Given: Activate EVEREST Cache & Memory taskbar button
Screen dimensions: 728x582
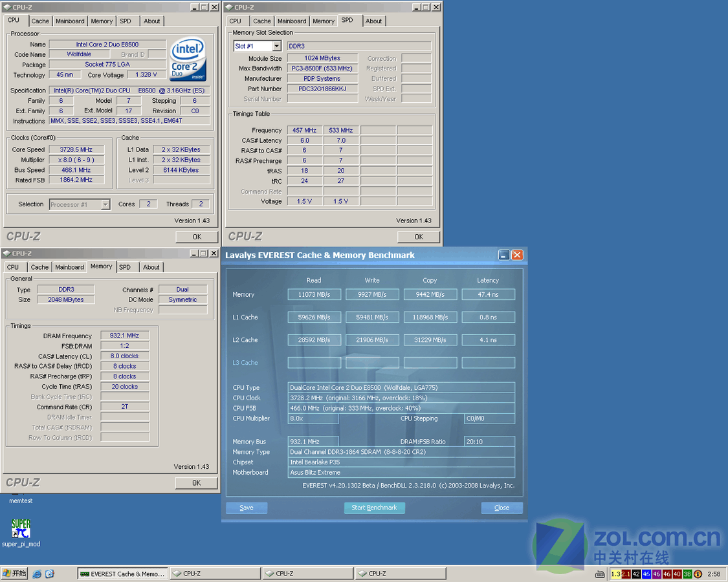Looking at the screenshot, I should click(x=123, y=574).
